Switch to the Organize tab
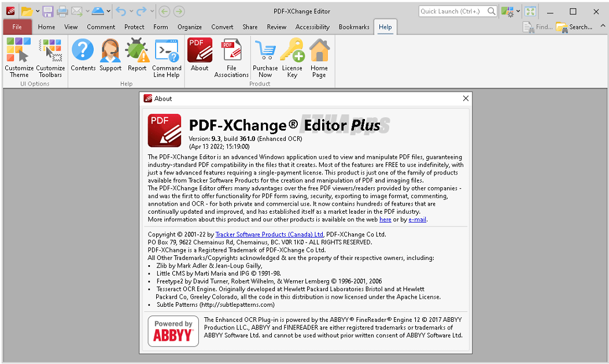609x364 pixels. [x=190, y=27]
